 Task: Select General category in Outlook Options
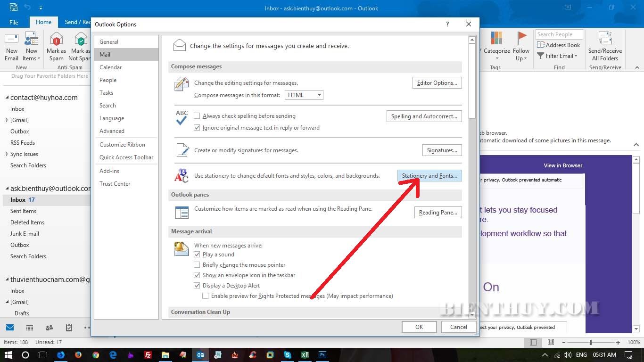coord(126,42)
